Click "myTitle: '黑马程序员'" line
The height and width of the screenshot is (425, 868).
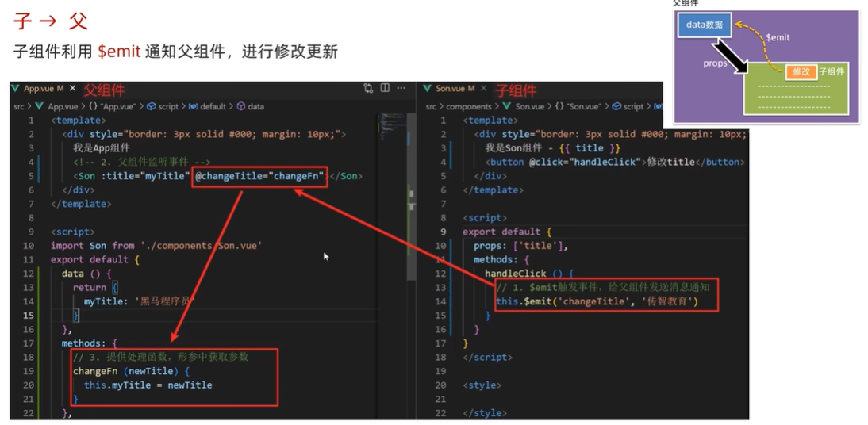[x=140, y=301]
